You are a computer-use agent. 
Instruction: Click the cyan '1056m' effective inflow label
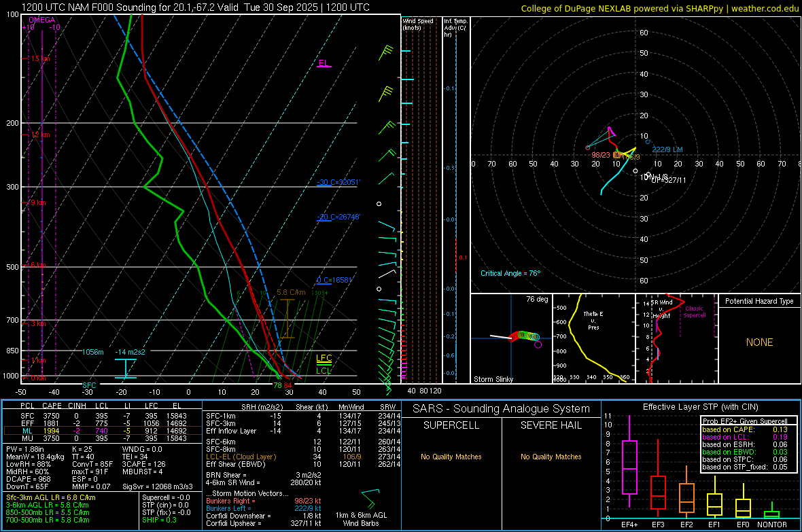pyautogui.click(x=93, y=352)
